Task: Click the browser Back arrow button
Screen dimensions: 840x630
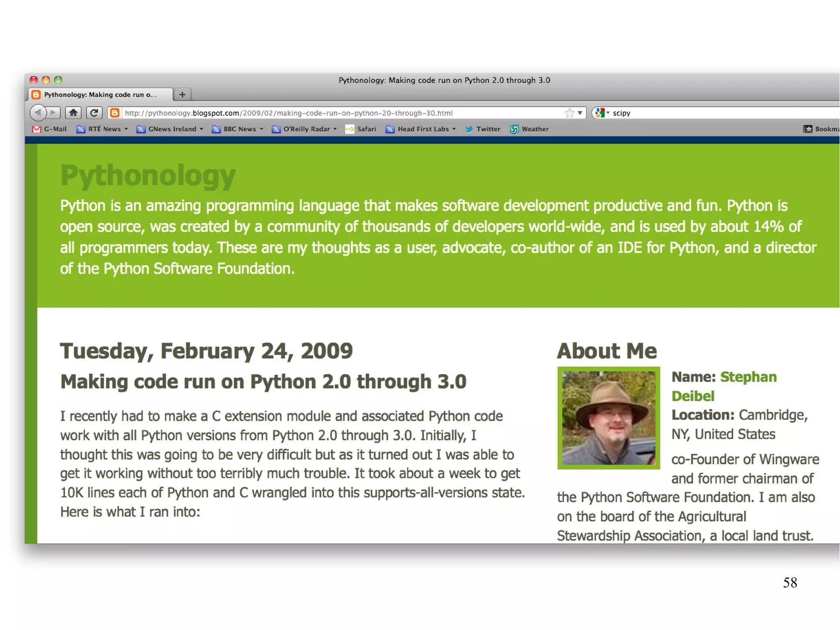Action: [x=38, y=112]
